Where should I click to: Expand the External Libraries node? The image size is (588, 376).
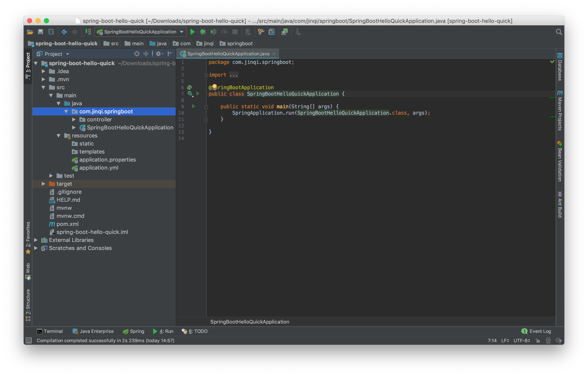38,240
